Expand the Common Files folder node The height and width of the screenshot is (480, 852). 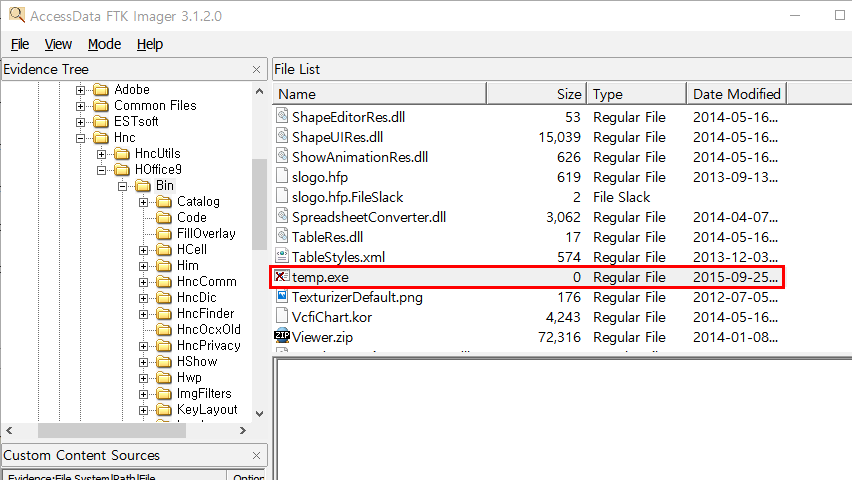point(80,106)
